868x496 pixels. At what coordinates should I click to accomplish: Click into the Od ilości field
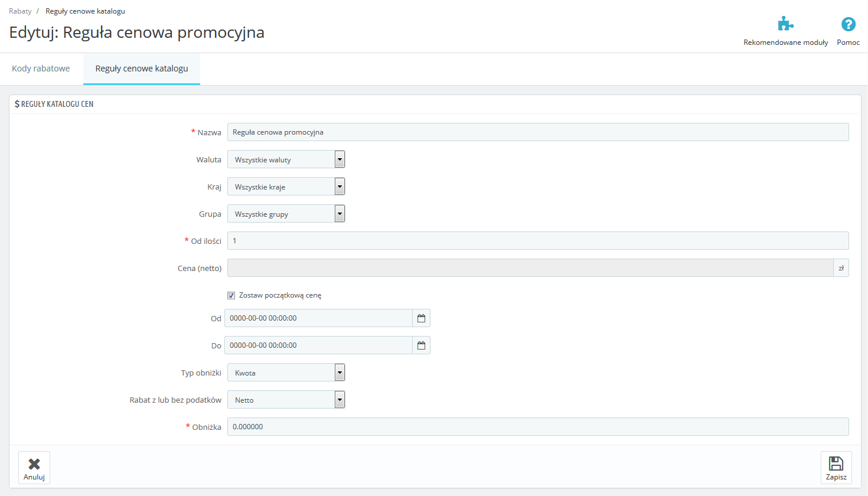[537, 241]
